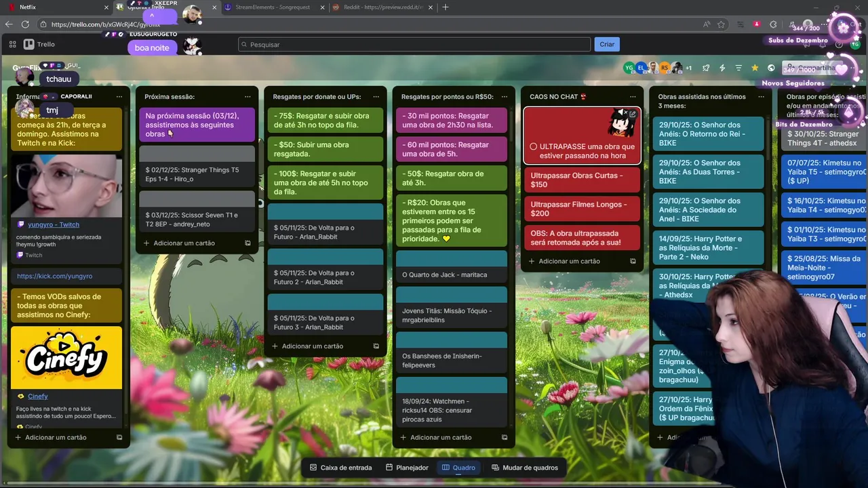
Task: Click the RS orange member avatar
Action: [x=665, y=68]
